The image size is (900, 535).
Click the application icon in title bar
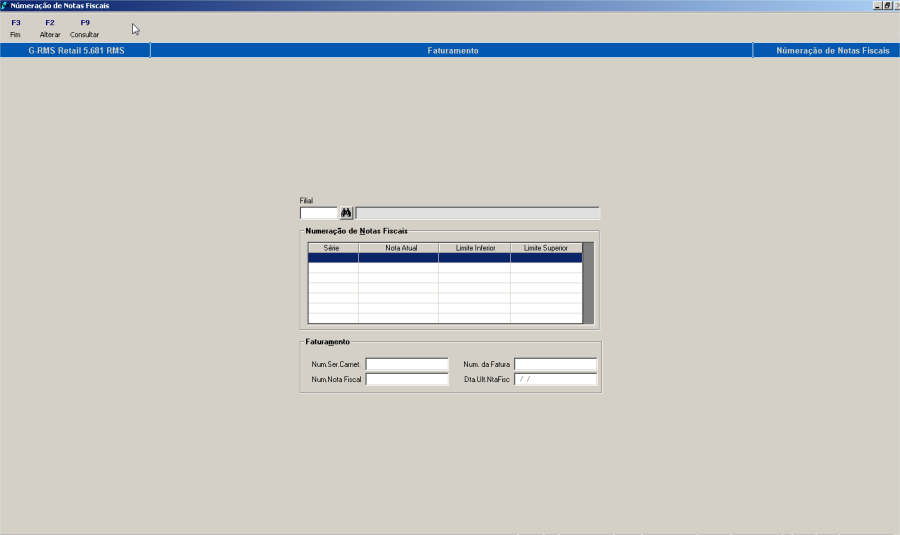[x=5, y=5]
